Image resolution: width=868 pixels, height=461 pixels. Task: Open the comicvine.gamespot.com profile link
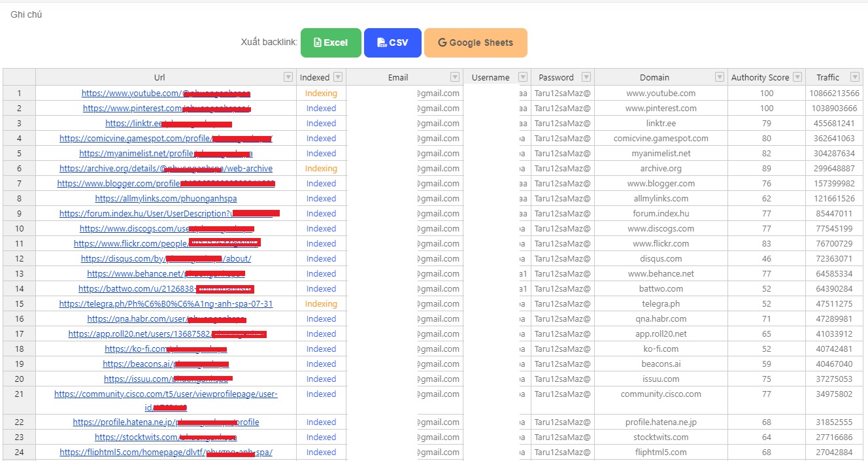coord(166,139)
